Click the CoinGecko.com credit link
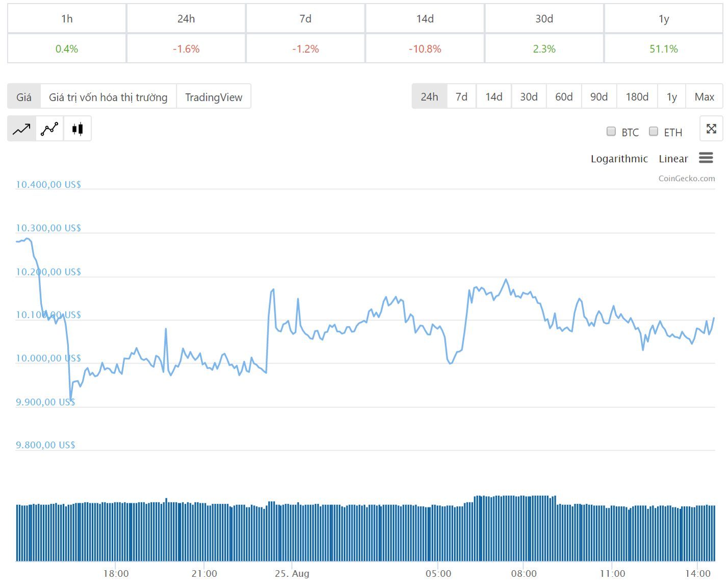This screenshot has width=728, height=586. pyautogui.click(x=686, y=178)
